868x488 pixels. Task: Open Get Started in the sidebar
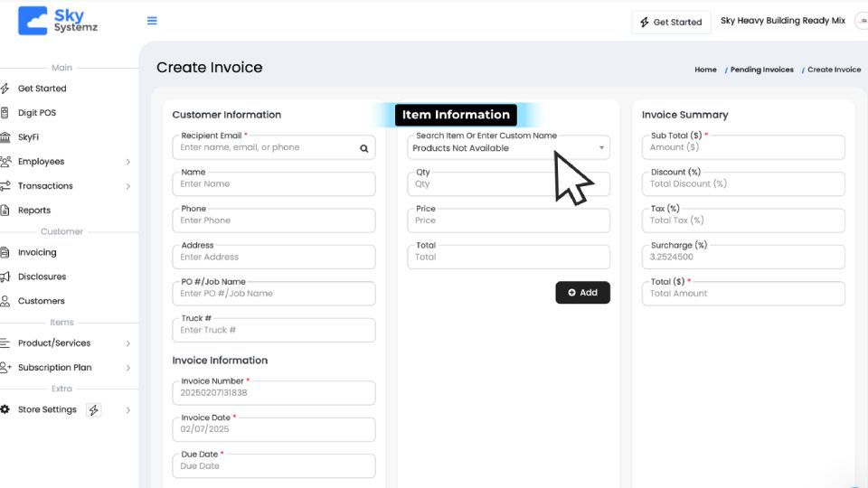pyautogui.click(x=42, y=89)
